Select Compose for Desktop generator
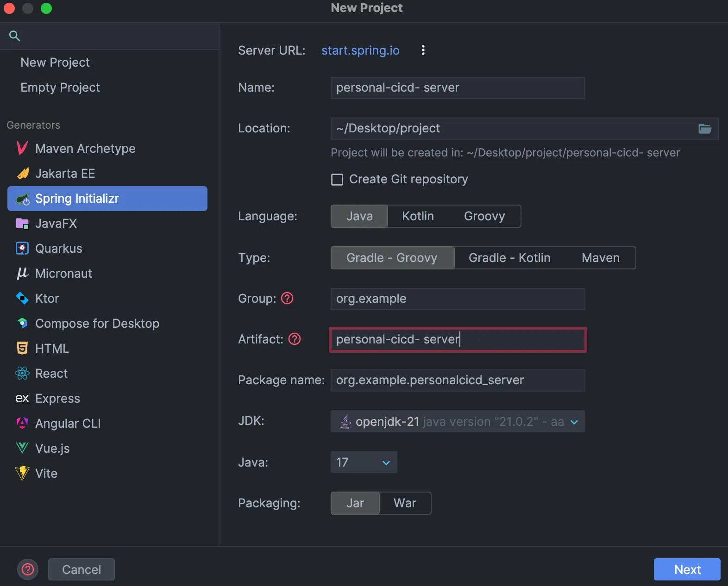The width and height of the screenshot is (728, 586). 107,324
